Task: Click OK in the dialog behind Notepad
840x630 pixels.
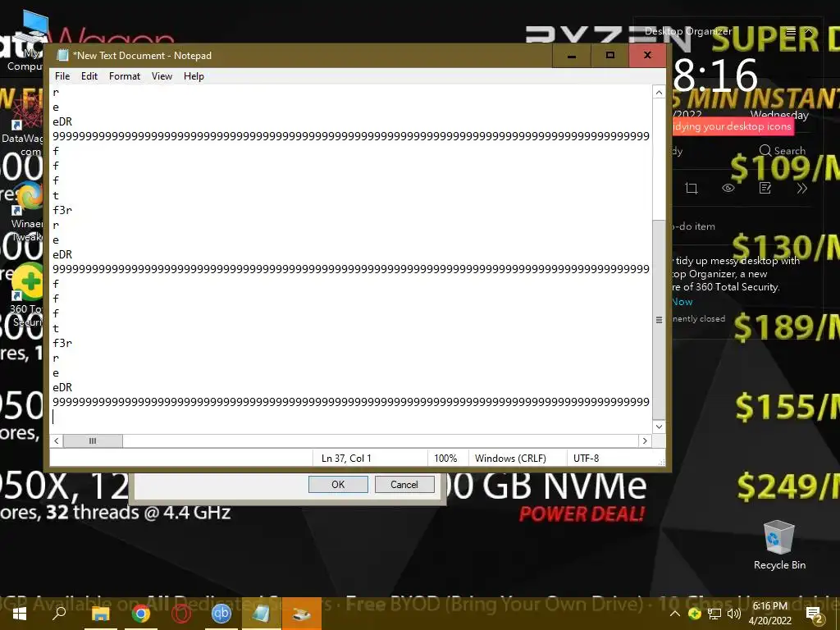Action: (x=338, y=484)
